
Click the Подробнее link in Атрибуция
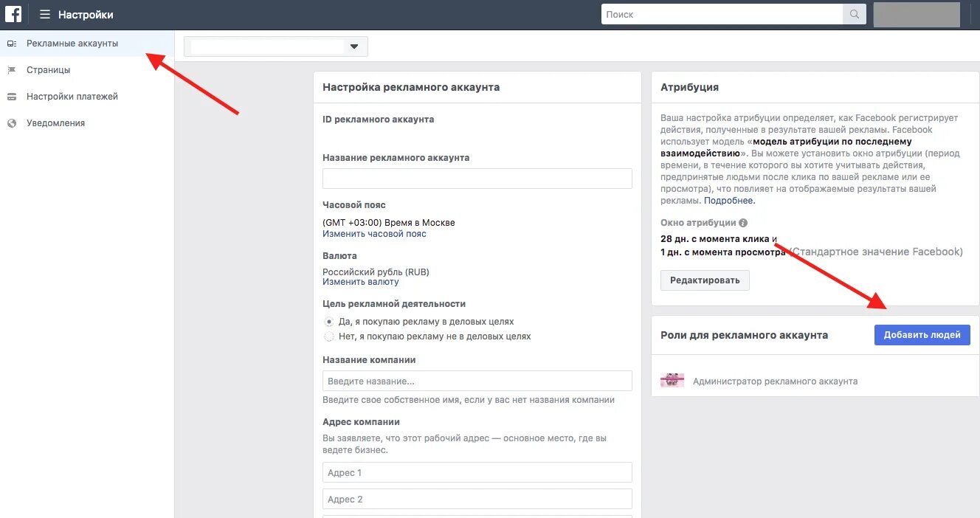(729, 201)
